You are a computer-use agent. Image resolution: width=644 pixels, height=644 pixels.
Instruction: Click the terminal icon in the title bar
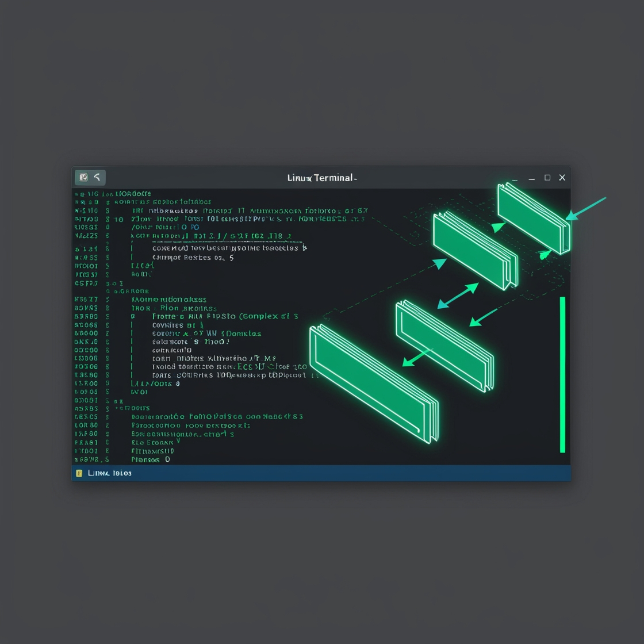pos(83,178)
